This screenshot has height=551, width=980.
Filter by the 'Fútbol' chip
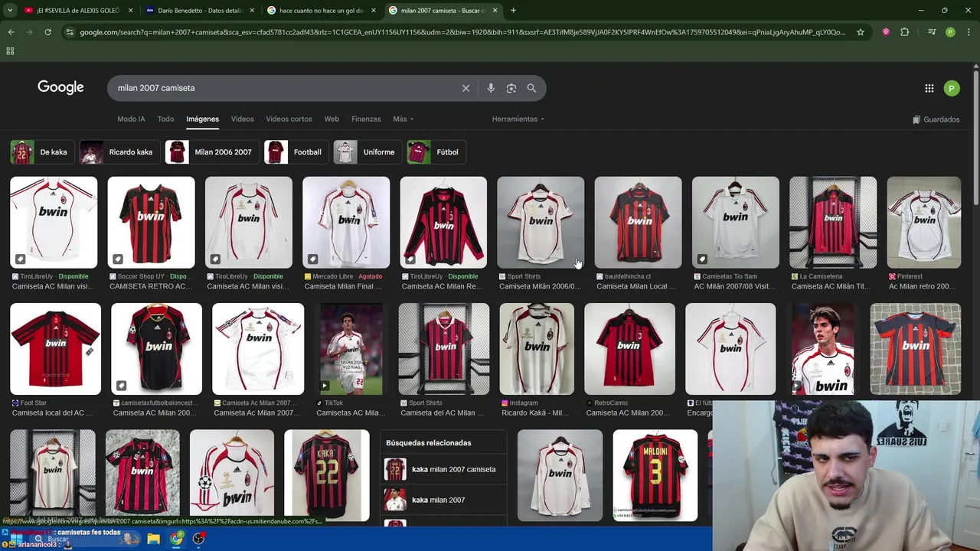tap(435, 152)
